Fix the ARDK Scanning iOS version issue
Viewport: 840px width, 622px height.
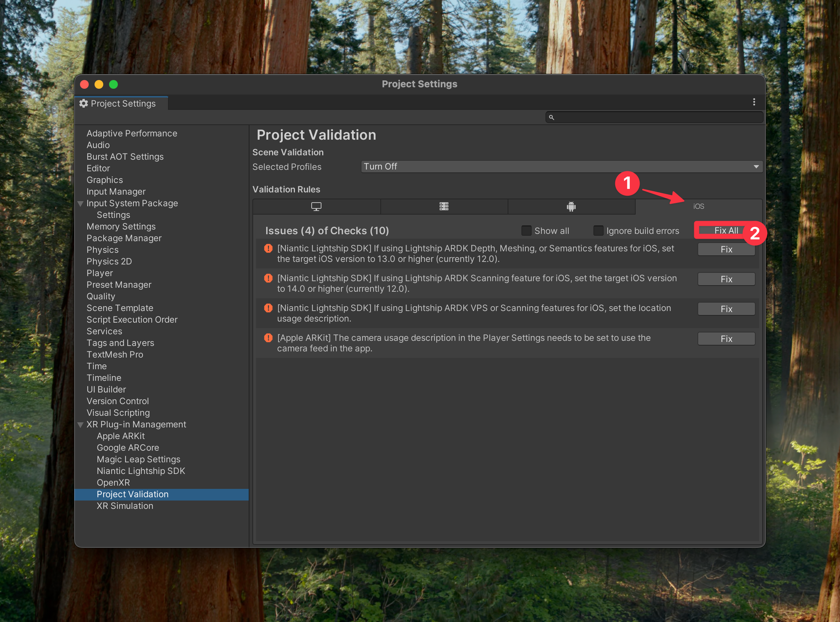[726, 279]
